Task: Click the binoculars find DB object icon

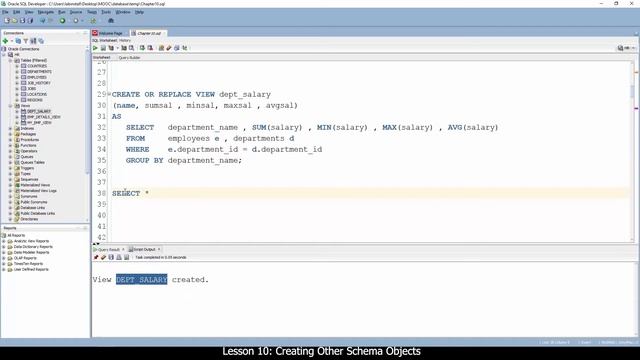Action: [x=111, y=20]
